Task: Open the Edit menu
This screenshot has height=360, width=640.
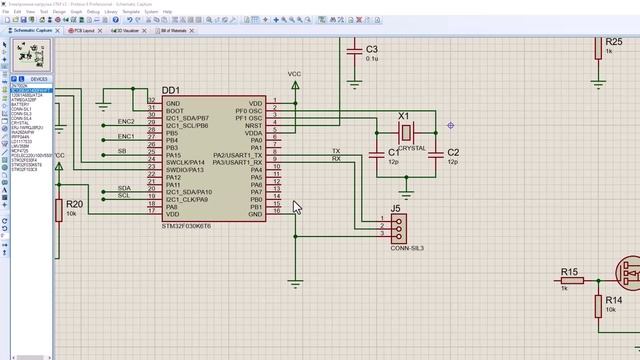Action: click(18, 11)
